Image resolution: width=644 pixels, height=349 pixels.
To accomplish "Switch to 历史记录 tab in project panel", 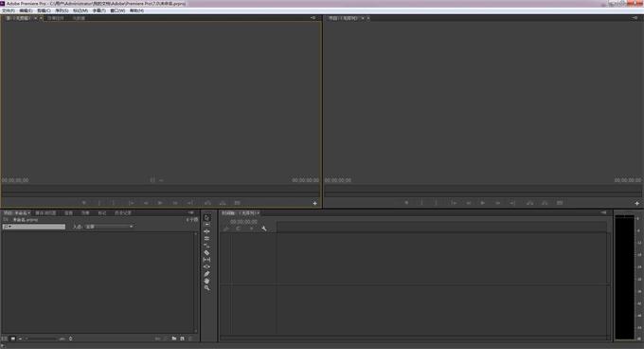I will 123,213.
